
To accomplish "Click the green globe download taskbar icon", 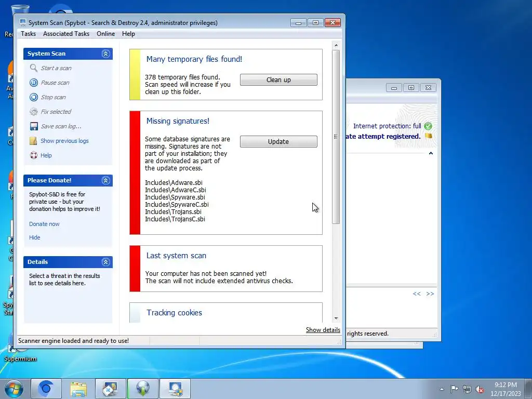I will point(143,389).
